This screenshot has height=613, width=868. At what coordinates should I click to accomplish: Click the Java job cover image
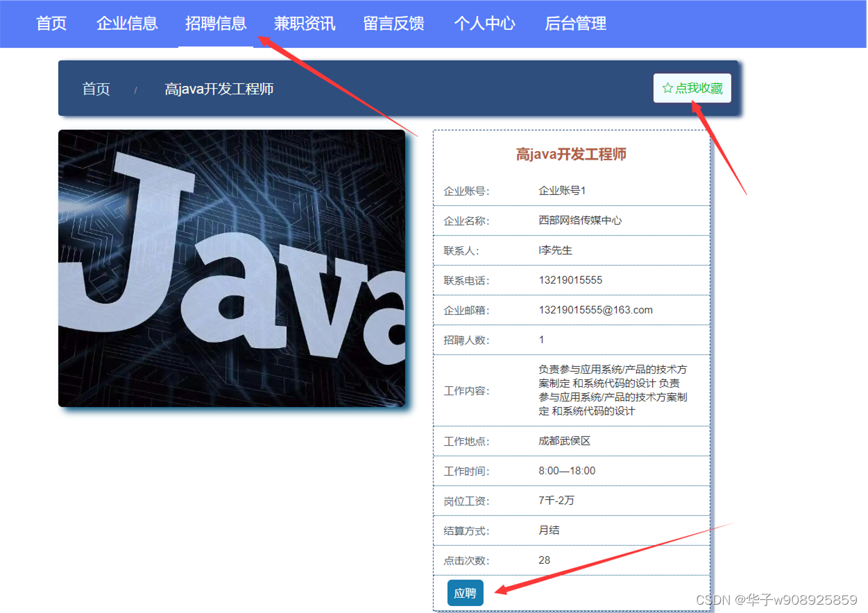tap(232, 268)
